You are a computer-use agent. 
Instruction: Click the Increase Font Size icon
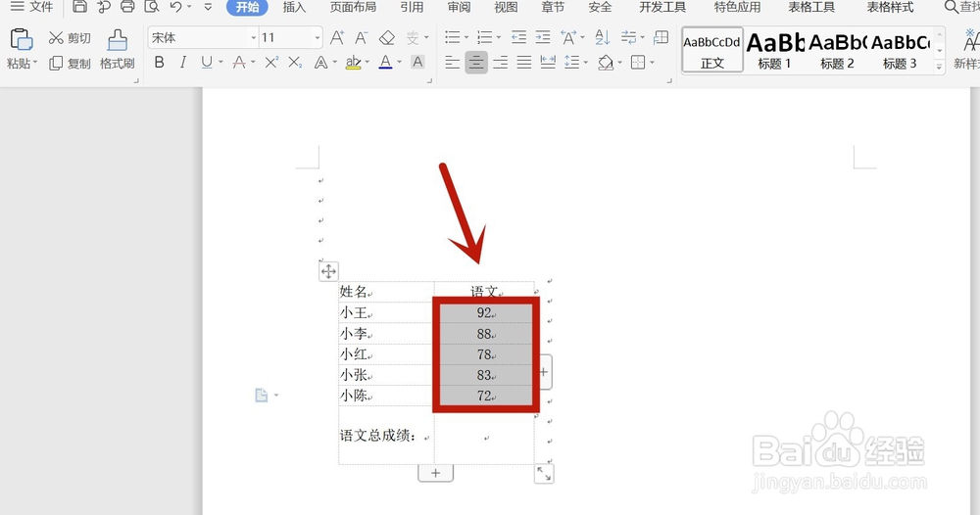coord(337,37)
